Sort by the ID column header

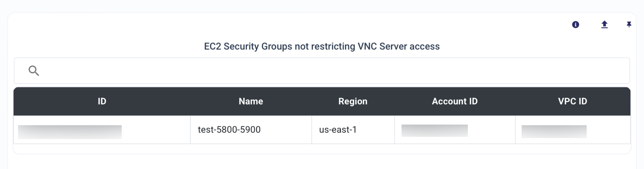point(102,101)
